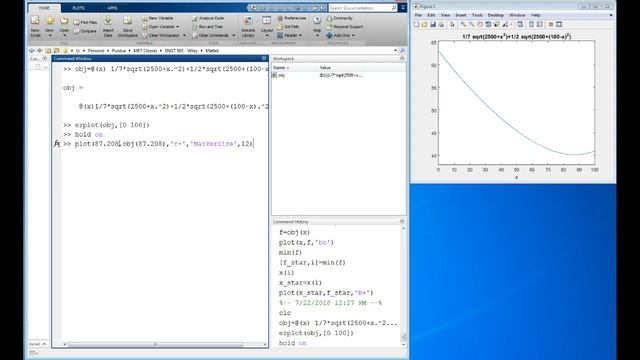Click Insert Colorbar icon in Figure toolbar

coord(531,24)
